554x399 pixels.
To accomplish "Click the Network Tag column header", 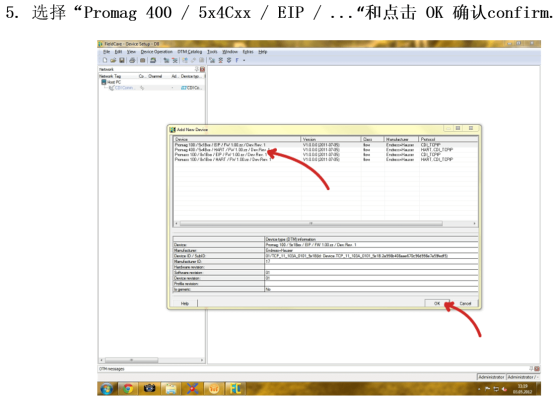I will (110, 76).
